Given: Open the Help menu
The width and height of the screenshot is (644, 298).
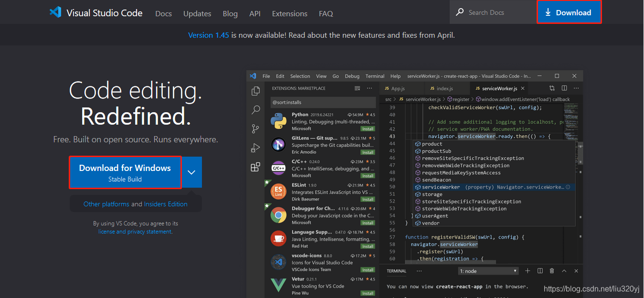Looking at the screenshot, I should point(395,76).
